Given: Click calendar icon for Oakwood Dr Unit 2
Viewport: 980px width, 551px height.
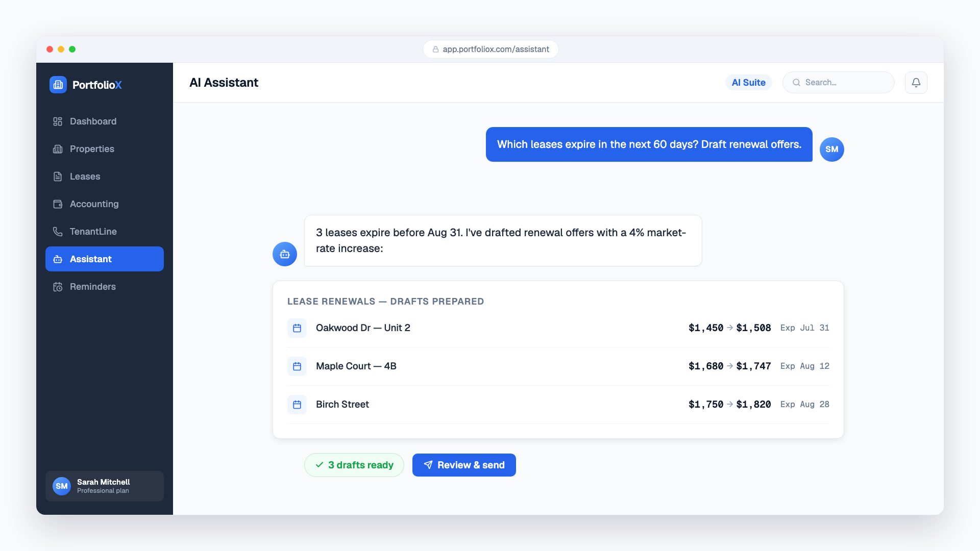Looking at the screenshot, I should click(x=297, y=328).
